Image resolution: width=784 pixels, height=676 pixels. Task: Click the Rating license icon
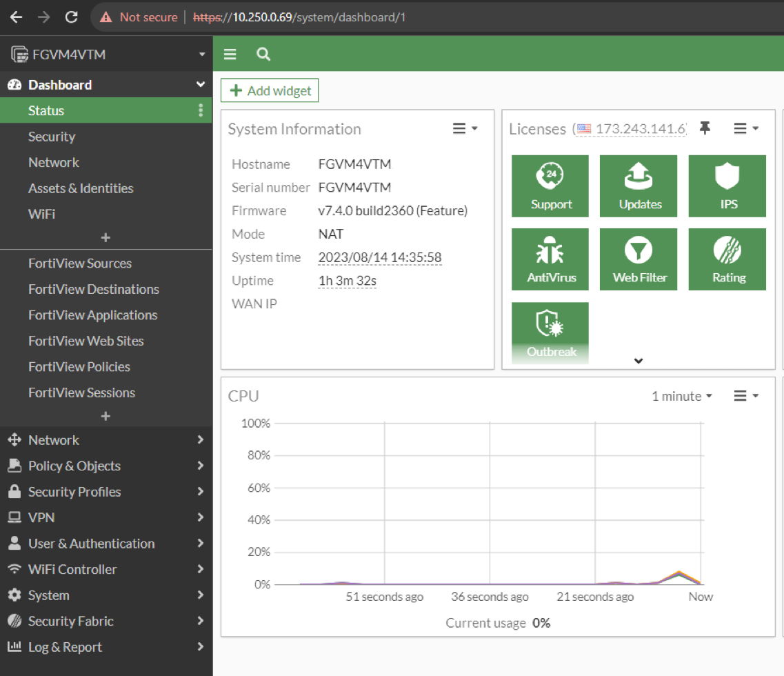(x=727, y=259)
